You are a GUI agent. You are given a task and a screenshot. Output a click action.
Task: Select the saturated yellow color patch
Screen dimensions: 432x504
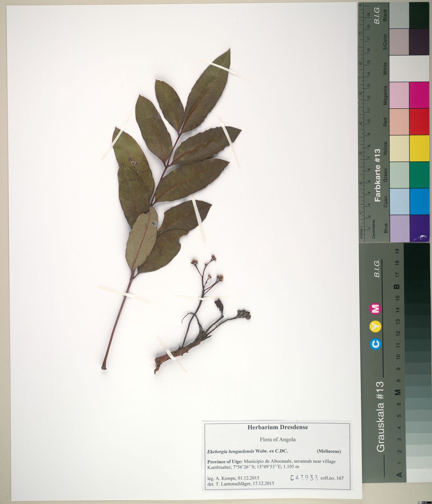pos(419,148)
